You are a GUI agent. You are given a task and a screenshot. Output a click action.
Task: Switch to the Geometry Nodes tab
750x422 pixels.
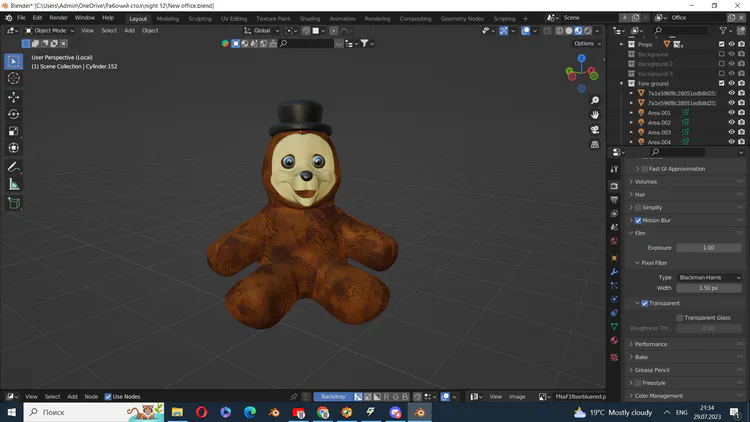coord(462,19)
